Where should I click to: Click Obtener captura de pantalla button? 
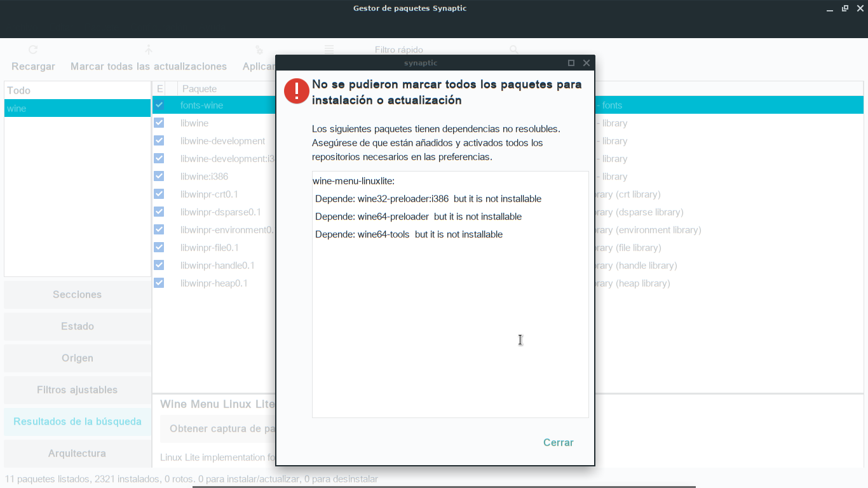(218, 428)
